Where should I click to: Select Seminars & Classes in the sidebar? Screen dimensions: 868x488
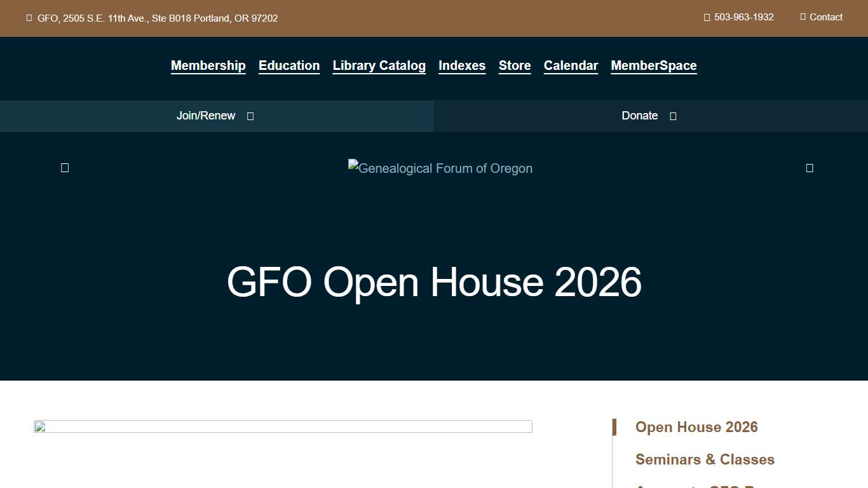pyautogui.click(x=705, y=459)
